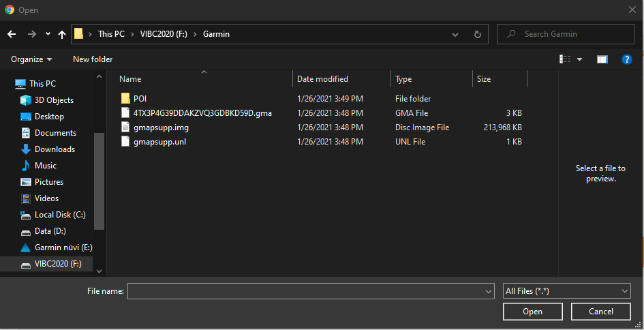This screenshot has height=330, width=644.
Task: Click Garmin in address breadcrumb
Action: click(x=217, y=34)
